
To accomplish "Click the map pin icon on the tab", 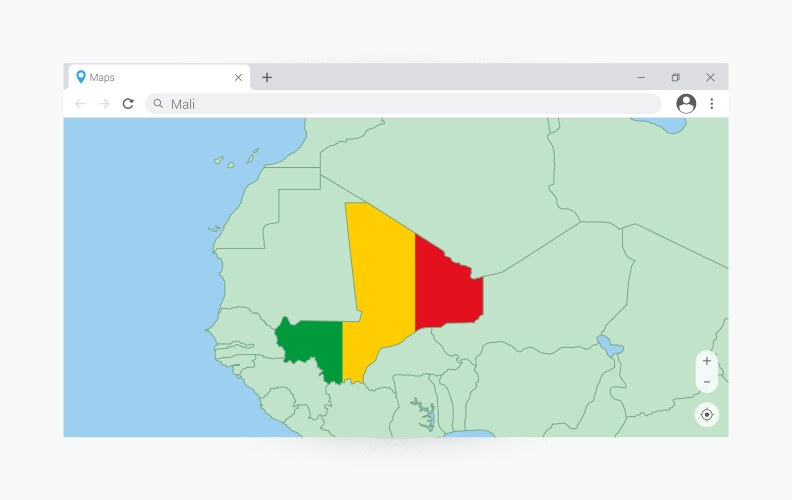I will pyautogui.click(x=81, y=77).
